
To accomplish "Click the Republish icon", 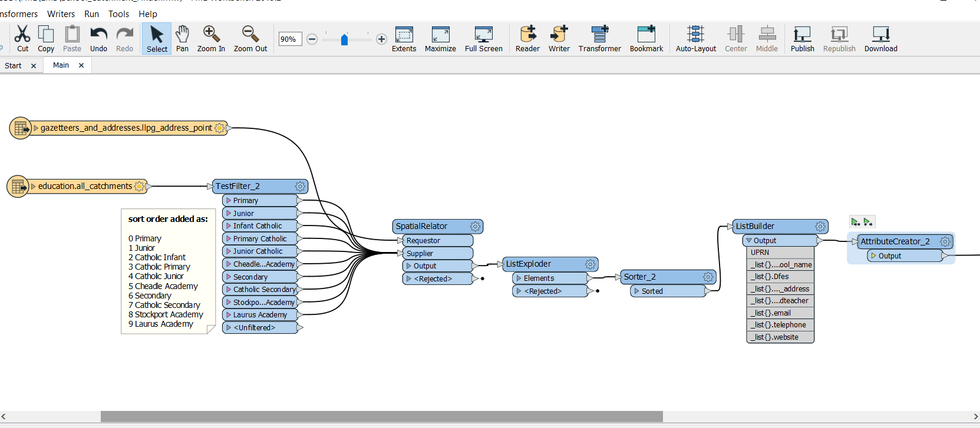I will point(839,39).
